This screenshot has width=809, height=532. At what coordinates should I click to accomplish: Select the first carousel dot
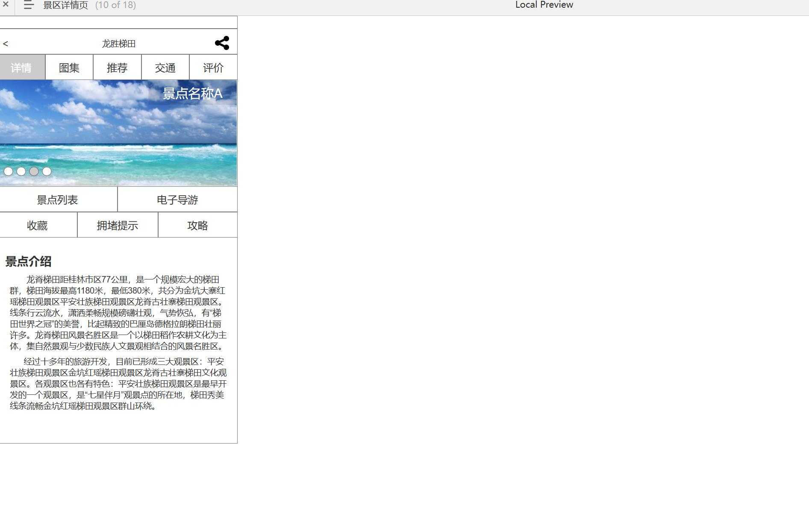pos(8,171)
